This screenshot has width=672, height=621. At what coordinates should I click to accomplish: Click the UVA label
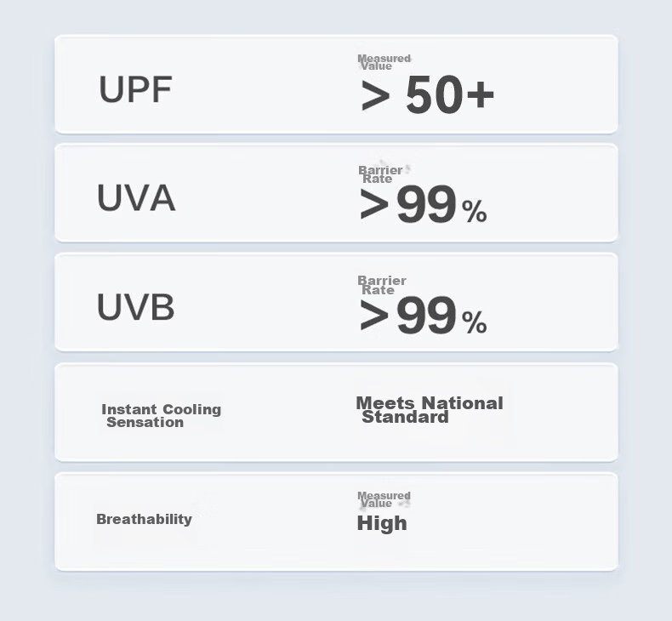click(136, 198)
